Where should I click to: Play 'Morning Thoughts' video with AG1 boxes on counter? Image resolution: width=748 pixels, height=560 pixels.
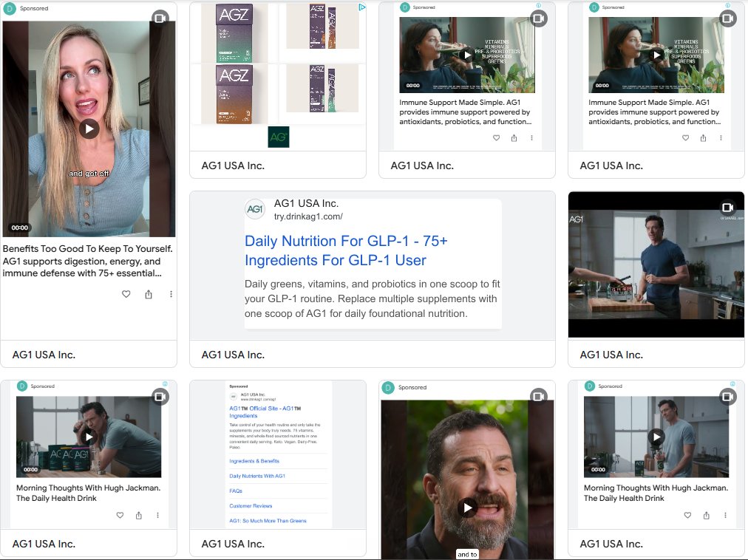click(89, 437)
